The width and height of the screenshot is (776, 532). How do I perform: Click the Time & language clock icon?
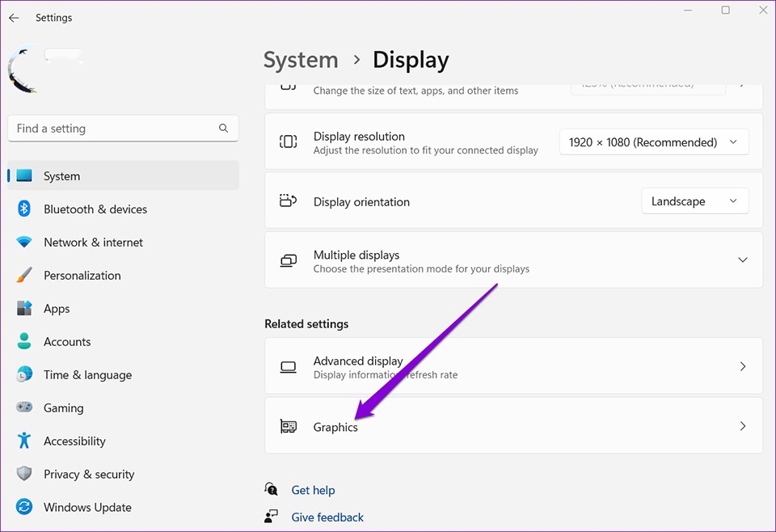coord(23,374)
